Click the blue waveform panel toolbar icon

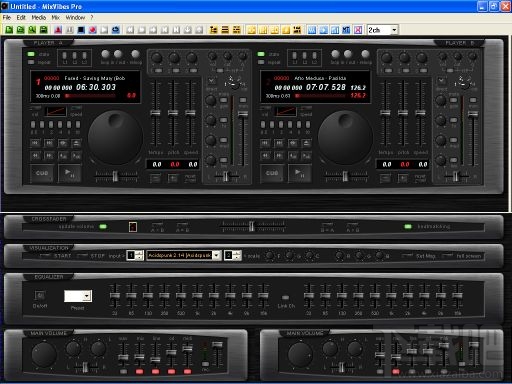312,30
